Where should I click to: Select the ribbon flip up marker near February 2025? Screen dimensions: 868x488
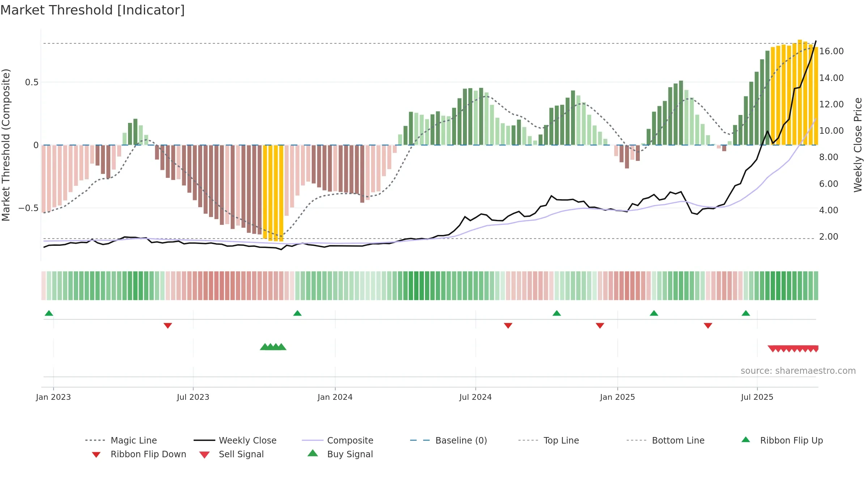click(654, 313)
